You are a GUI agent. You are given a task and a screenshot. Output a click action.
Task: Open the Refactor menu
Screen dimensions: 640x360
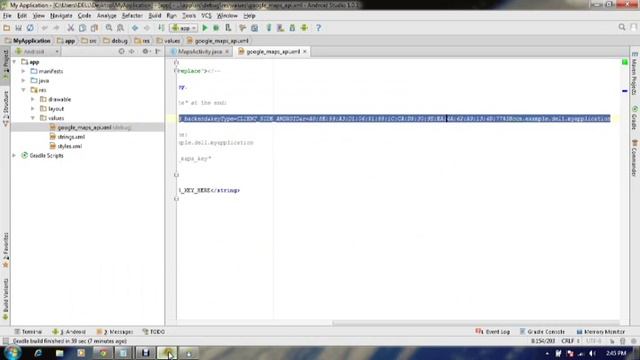(x=132, y=16)
